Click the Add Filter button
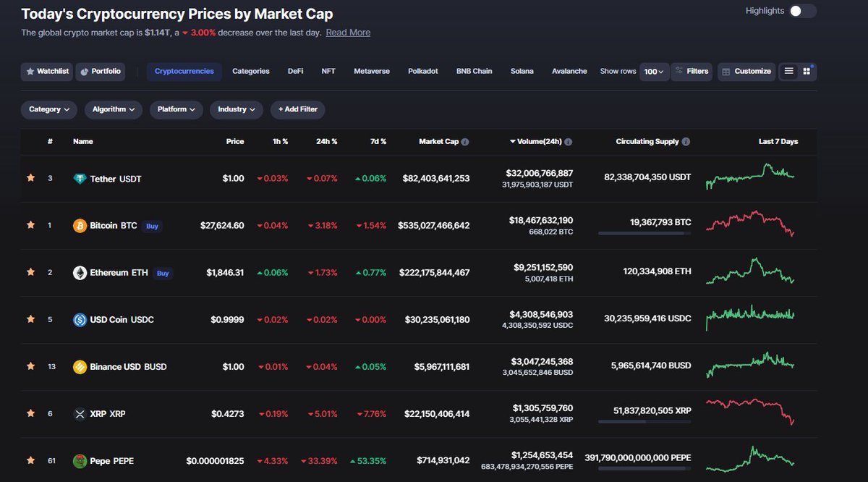This screenshot has width=868, height=482. pos(298,109)
